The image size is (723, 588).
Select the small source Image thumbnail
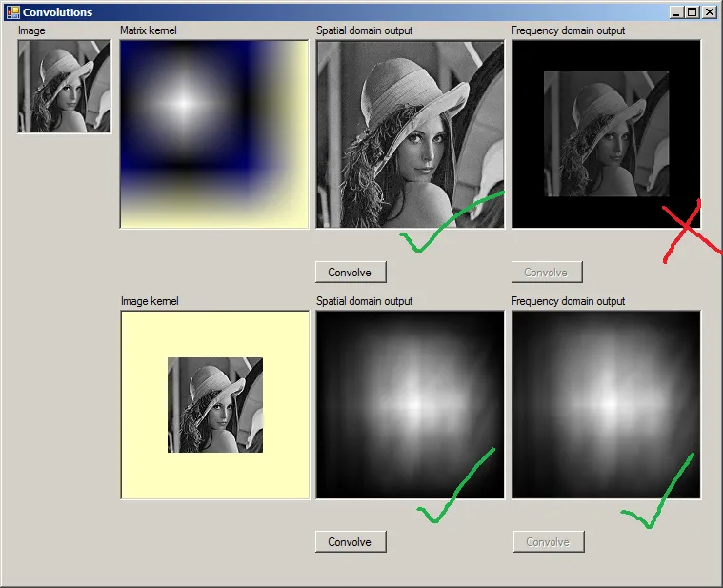65,86
